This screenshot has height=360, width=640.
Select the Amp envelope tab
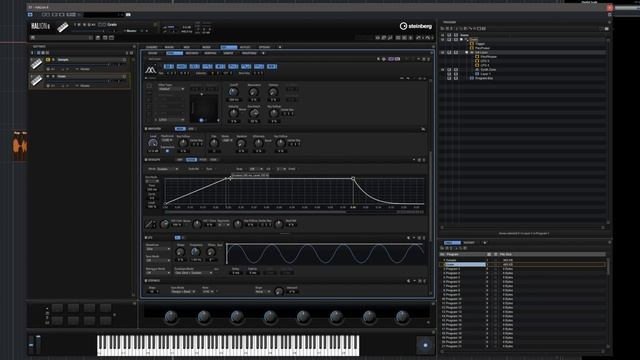tap(180, 160)
